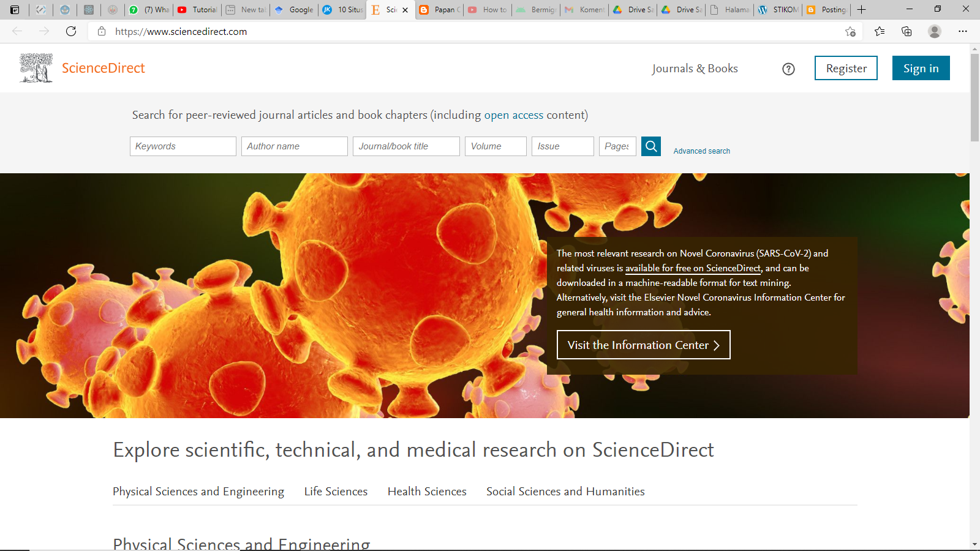The image size is (980, 551).
Task: Switch to the YouTube Tutorial tab
Action: tap(197, 9)
